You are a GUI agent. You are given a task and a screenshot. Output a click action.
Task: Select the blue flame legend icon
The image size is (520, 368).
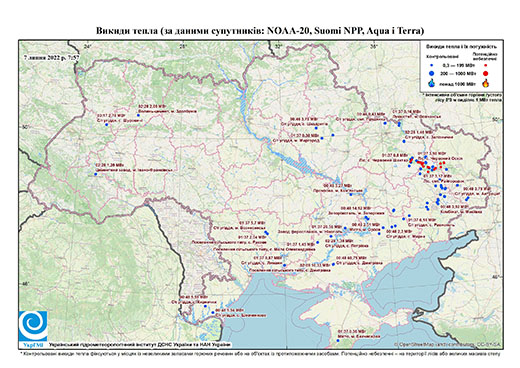coord(432,83)
